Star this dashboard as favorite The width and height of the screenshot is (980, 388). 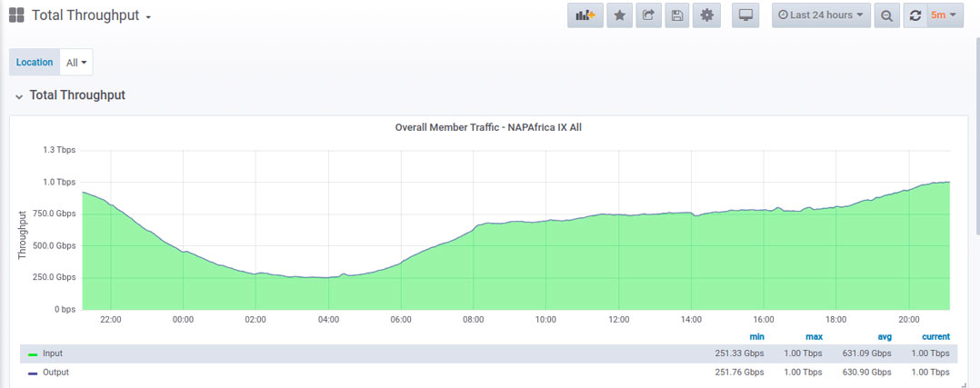tap(619, 15)
